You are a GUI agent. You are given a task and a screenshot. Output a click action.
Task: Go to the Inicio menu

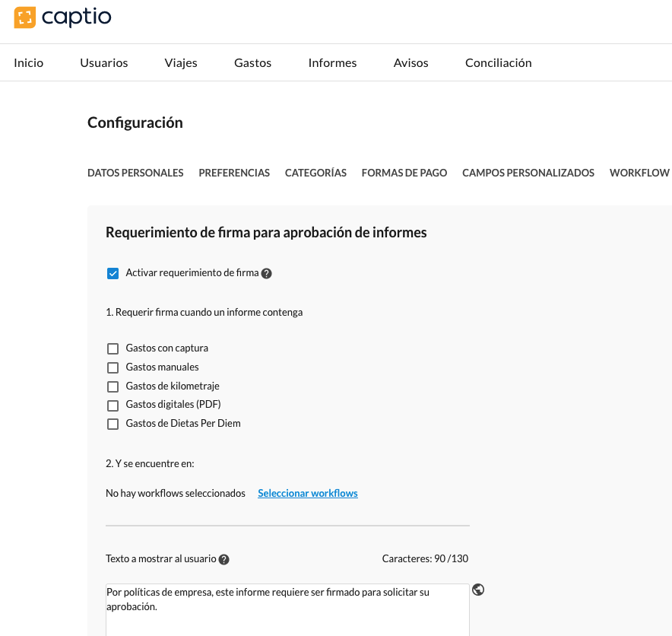coord(28,62)
